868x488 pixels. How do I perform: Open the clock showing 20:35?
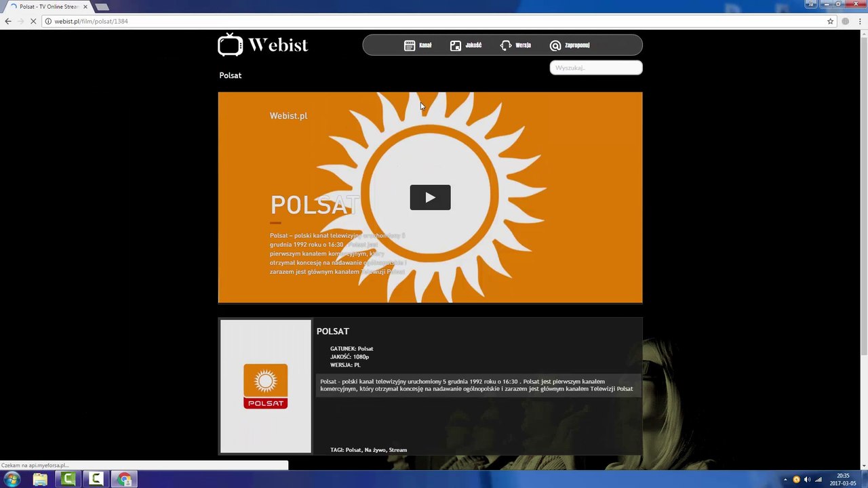(844, 480)
